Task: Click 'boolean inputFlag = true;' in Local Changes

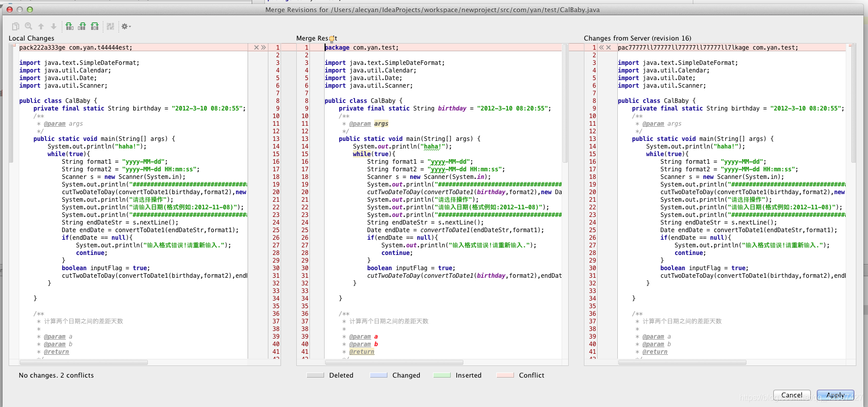Action: click(106, 268)
